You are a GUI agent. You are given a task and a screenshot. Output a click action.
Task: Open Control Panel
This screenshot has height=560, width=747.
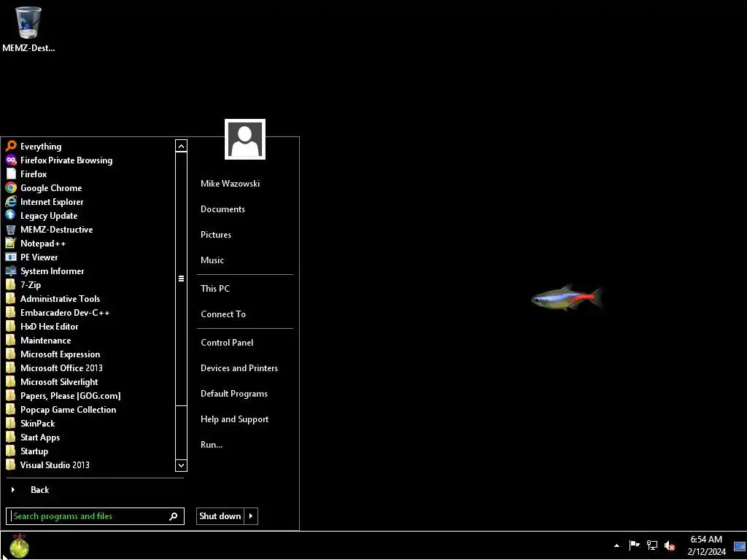click(227, 343)
